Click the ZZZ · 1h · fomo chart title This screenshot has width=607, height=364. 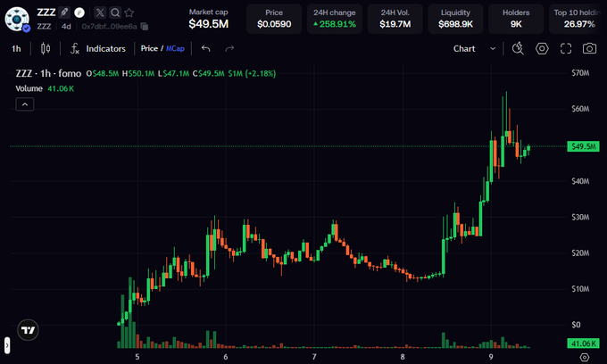coord(48,73)
